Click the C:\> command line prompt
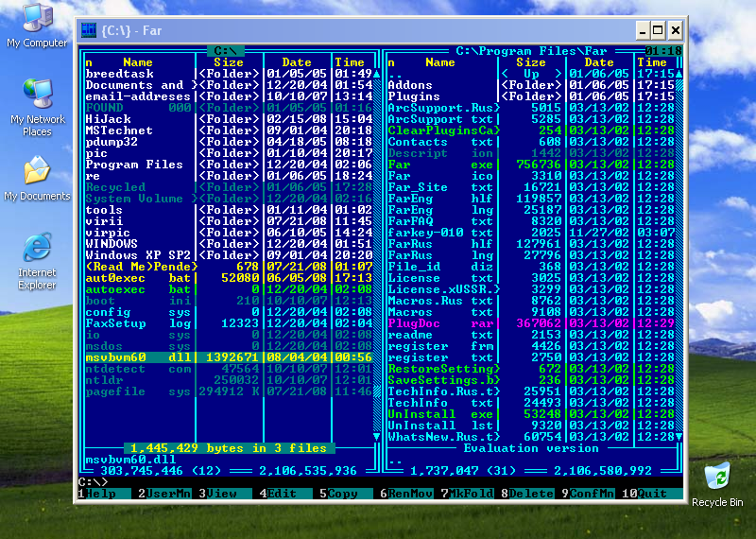 tap(93, 482)
